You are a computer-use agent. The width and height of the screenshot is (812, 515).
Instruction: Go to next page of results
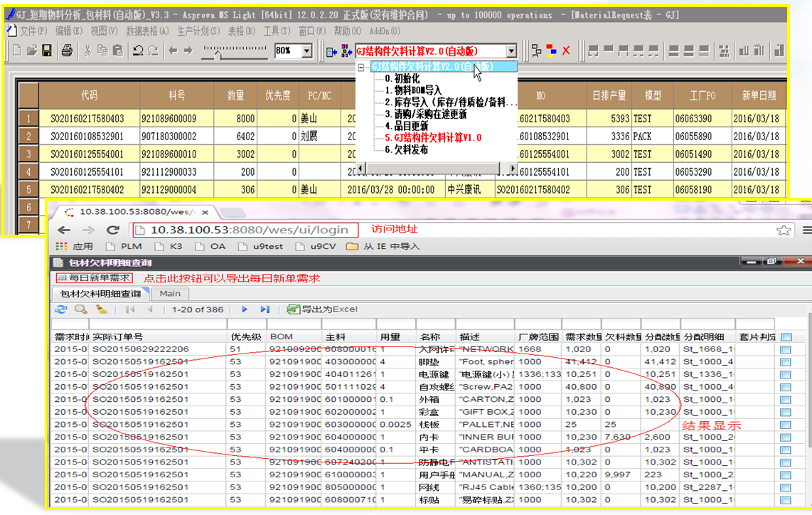pos(245,309)
